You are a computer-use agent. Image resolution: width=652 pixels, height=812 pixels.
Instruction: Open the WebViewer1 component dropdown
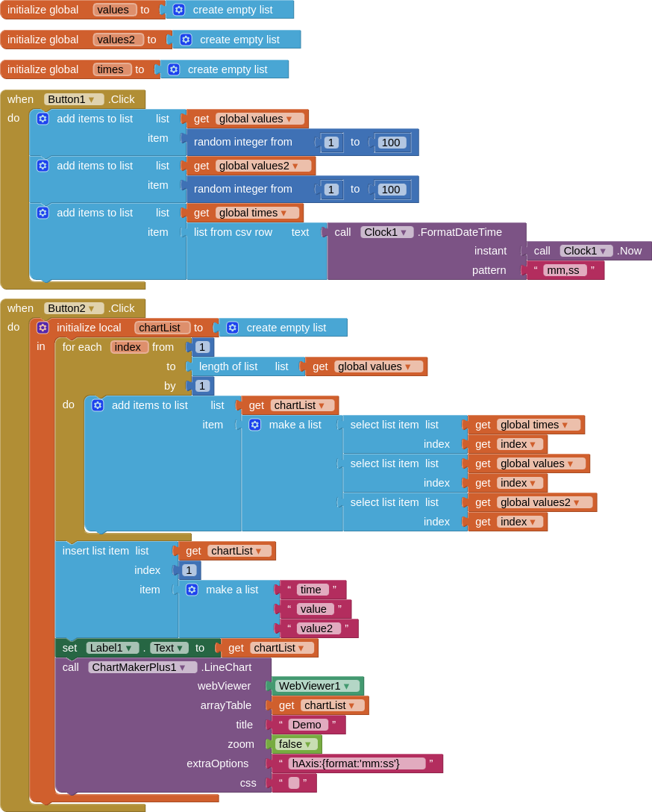317,686
